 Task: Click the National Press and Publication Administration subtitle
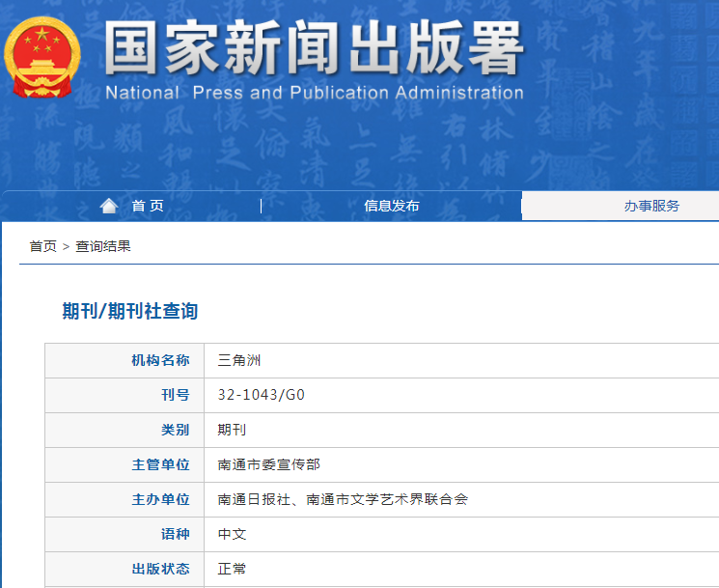[x=314, y=94]
